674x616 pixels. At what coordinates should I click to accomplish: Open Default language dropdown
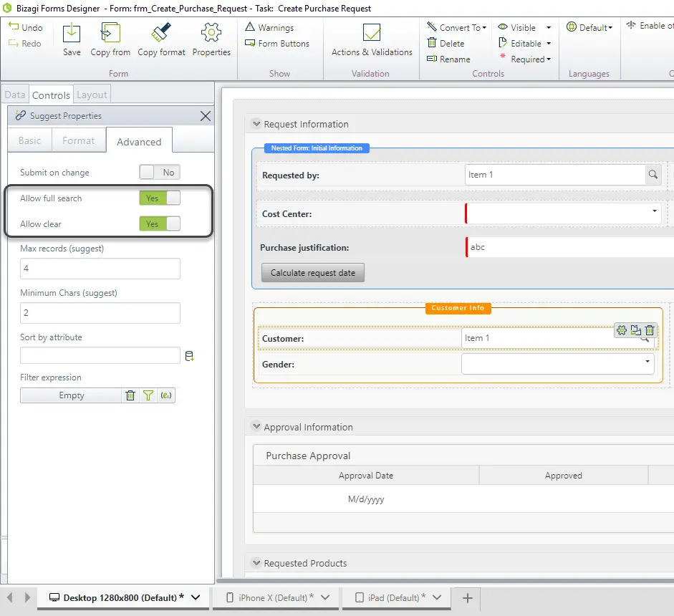click(589, 27)
